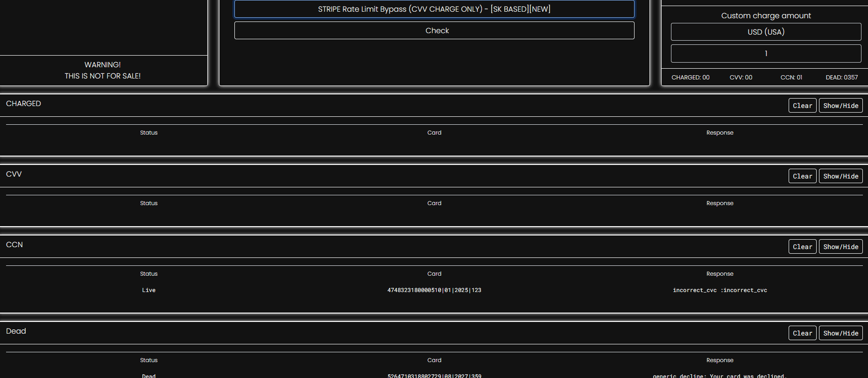Click the CHARGED section heading
Image resolution: width=868 pixels, height=378 pixels.
23,104
